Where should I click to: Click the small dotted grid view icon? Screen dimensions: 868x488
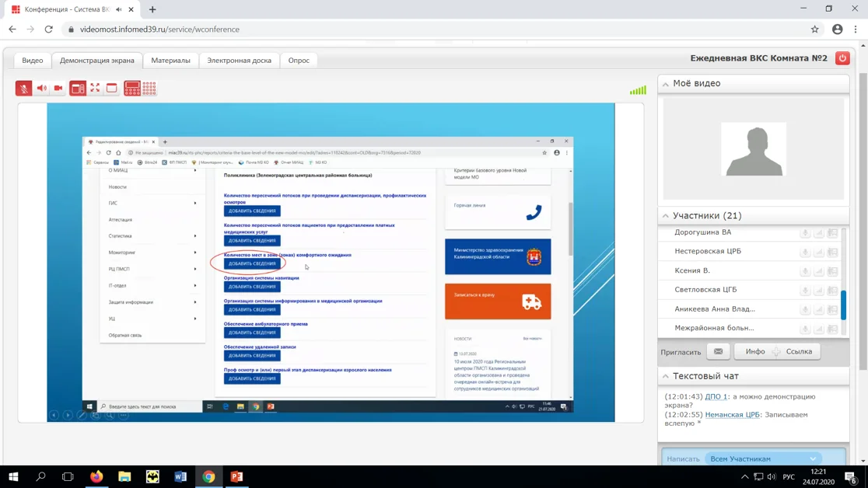(x=149, y=89)
